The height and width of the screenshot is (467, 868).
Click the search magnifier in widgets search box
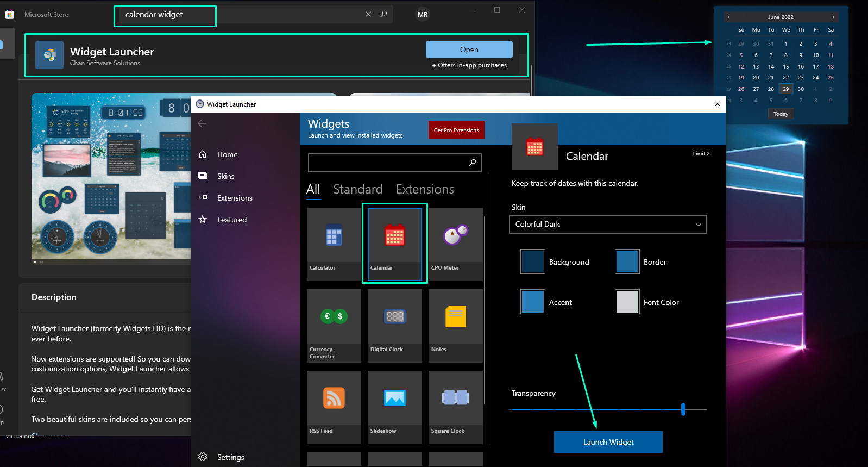coord(473,163)
